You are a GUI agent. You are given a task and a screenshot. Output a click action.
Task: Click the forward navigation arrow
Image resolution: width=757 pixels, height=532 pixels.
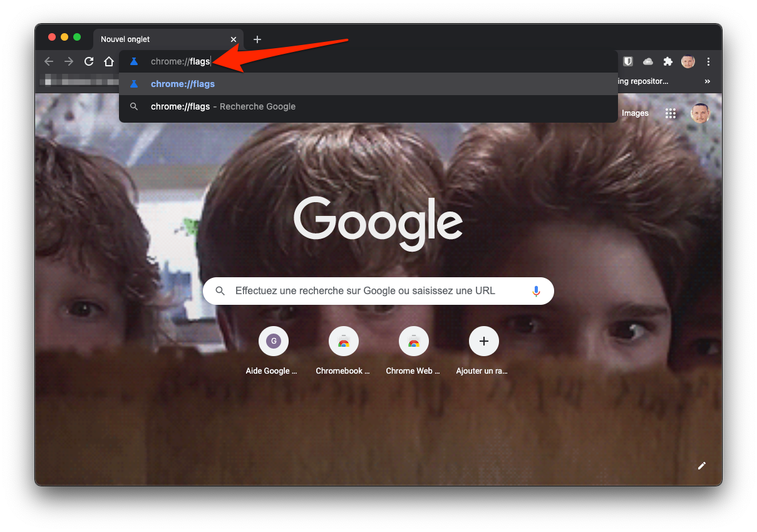click(69, 61)
